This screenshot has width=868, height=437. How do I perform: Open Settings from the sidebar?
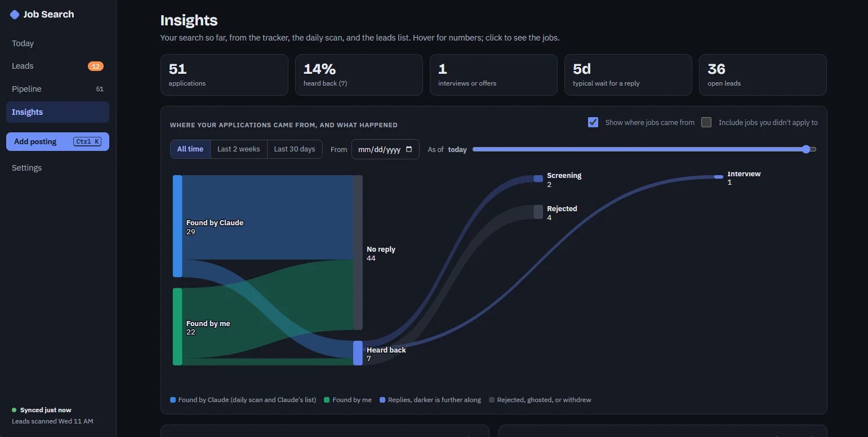(57, 168)
